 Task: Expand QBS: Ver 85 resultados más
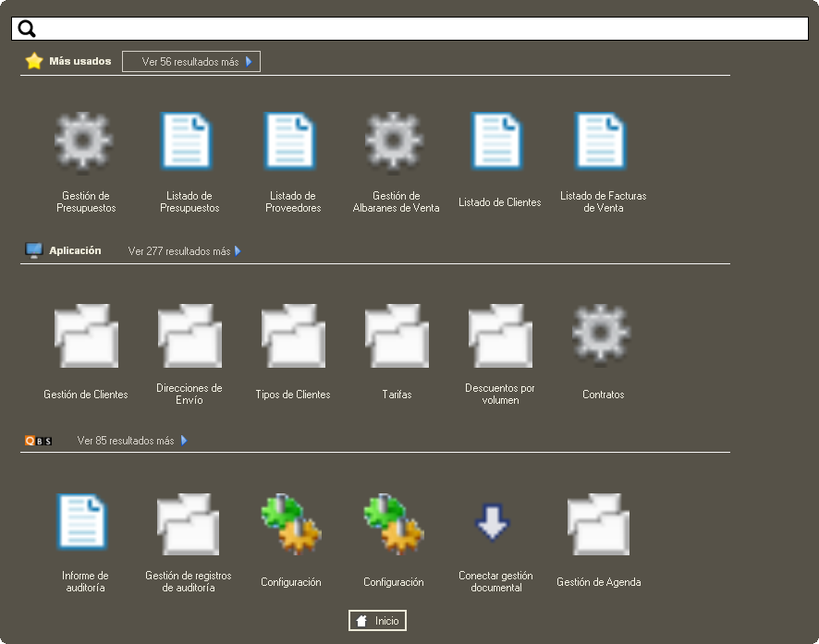[132, 441]
